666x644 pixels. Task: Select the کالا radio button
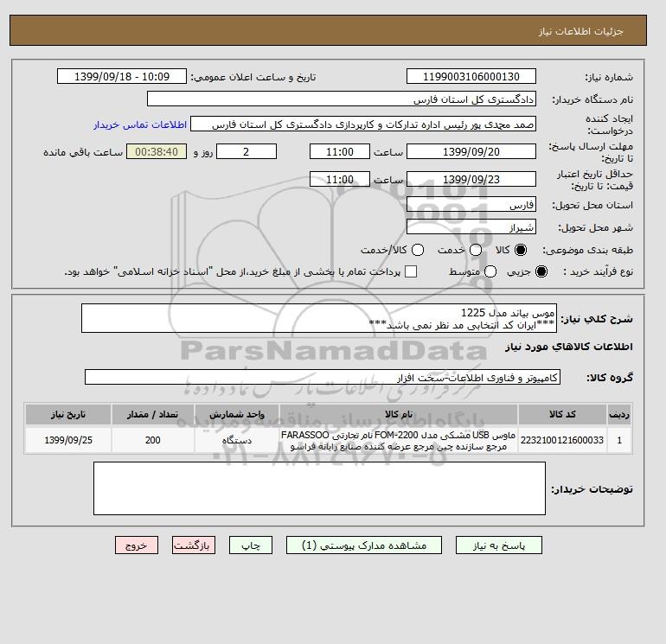[521, 250]
